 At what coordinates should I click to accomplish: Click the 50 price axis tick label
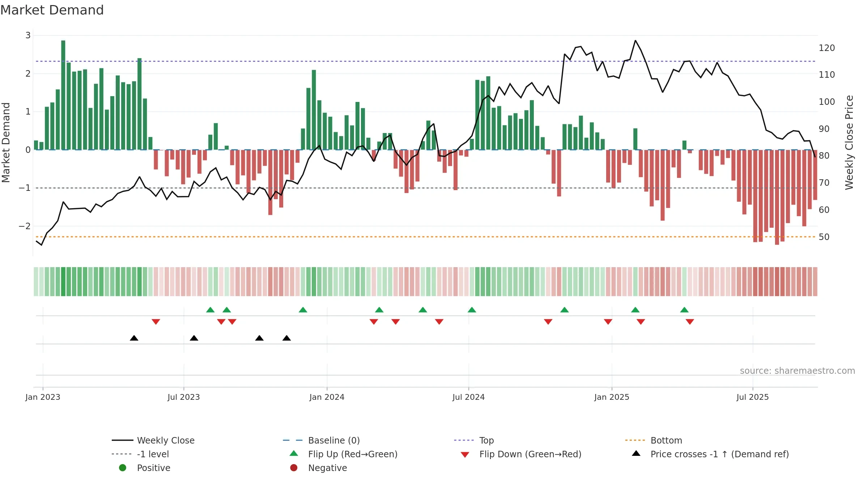[x=824, y=237]
